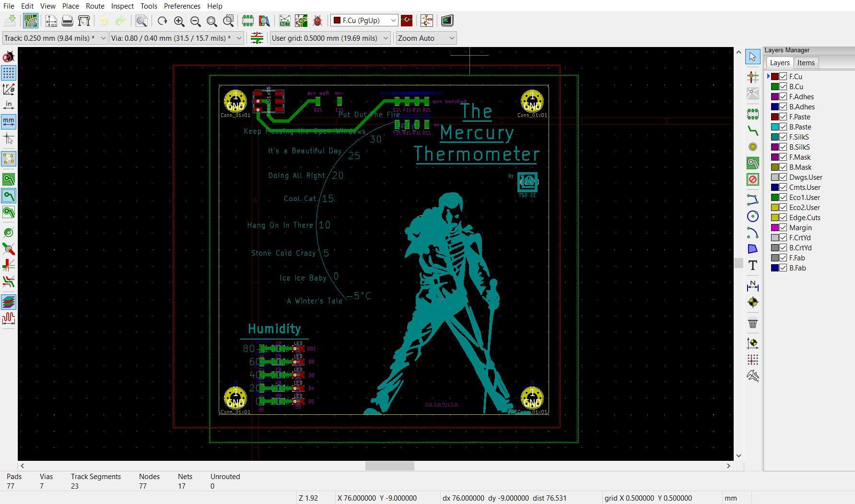Switch to the Layers tab
The image size is (855, 504).
[780, 63]
